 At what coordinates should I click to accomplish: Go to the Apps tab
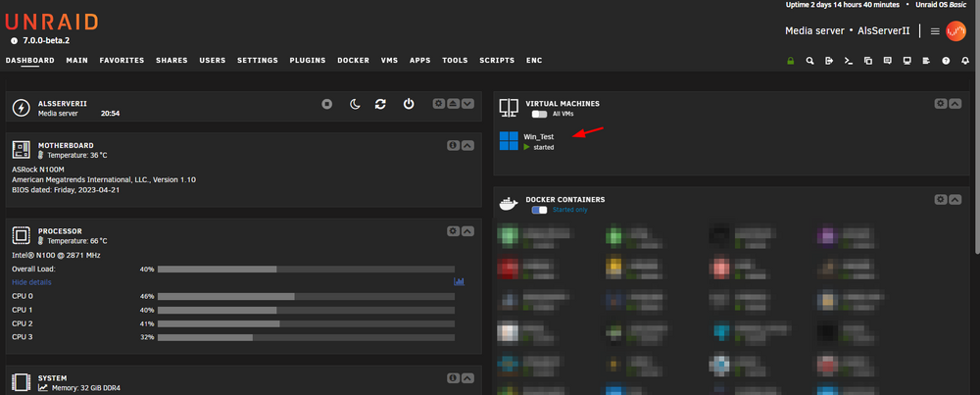(420, 61)
